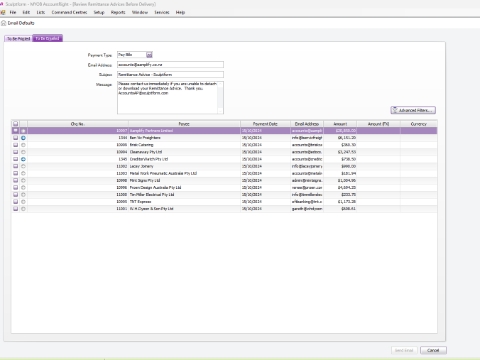Click the Email Defaults home icon

[x=4, y=23]
